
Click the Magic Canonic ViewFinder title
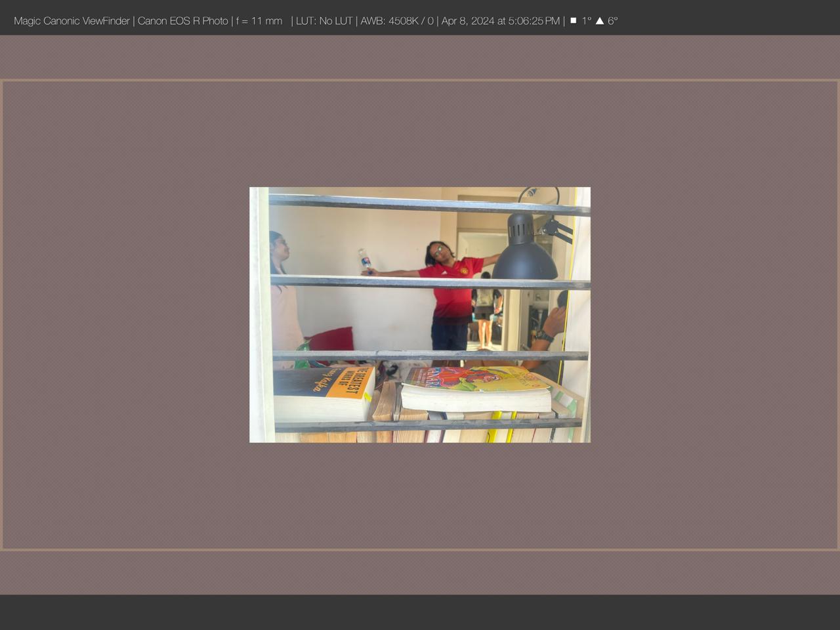click(72, 21)
